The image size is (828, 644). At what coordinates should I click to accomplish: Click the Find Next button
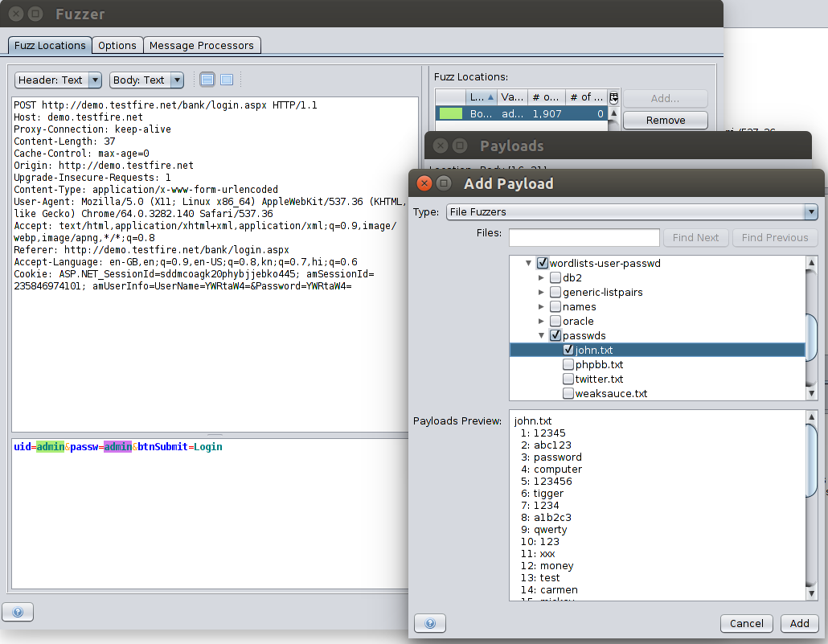click(695, 237)
